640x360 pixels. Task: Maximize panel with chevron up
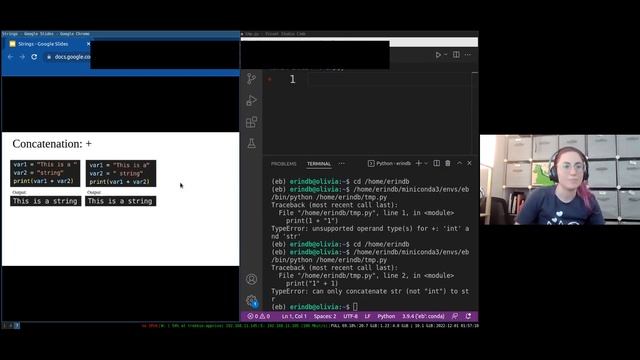[x=459, y=163]
